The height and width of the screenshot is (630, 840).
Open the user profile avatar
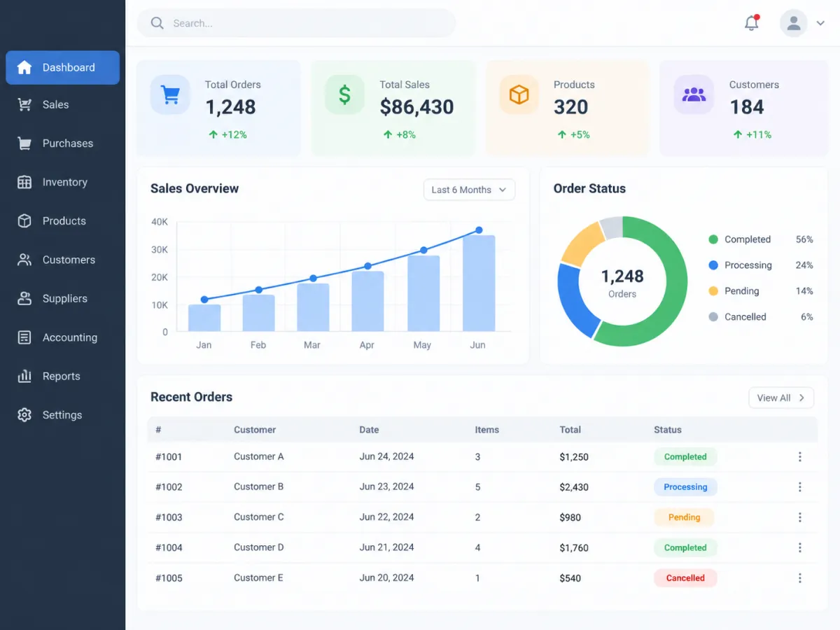click(x=794, y=23)
